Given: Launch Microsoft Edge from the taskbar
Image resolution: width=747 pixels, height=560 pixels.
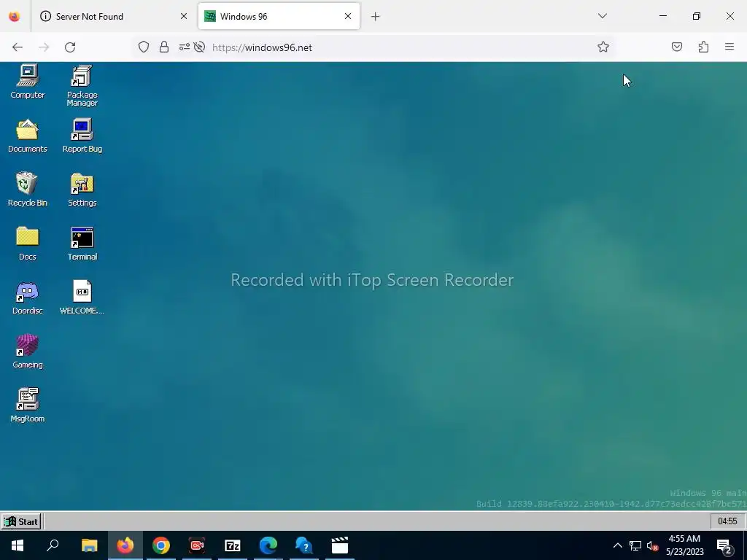Looking at the screenshot, I should coord(268,545).
